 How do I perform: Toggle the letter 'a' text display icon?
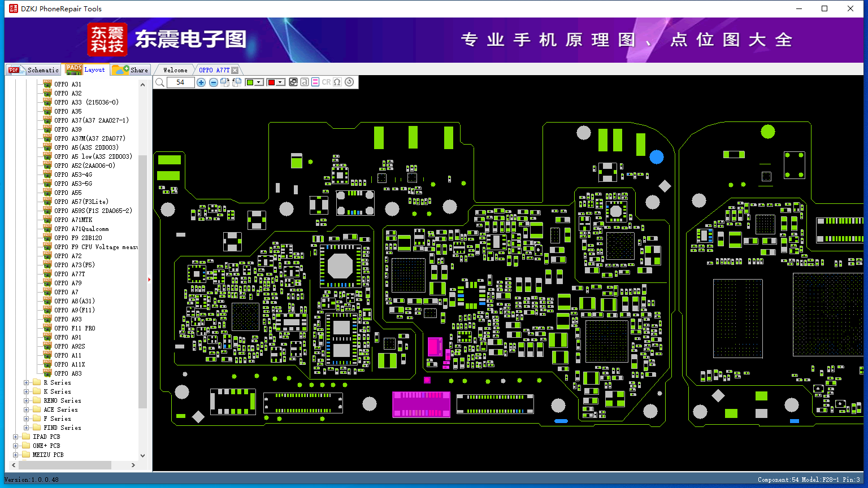305,82
